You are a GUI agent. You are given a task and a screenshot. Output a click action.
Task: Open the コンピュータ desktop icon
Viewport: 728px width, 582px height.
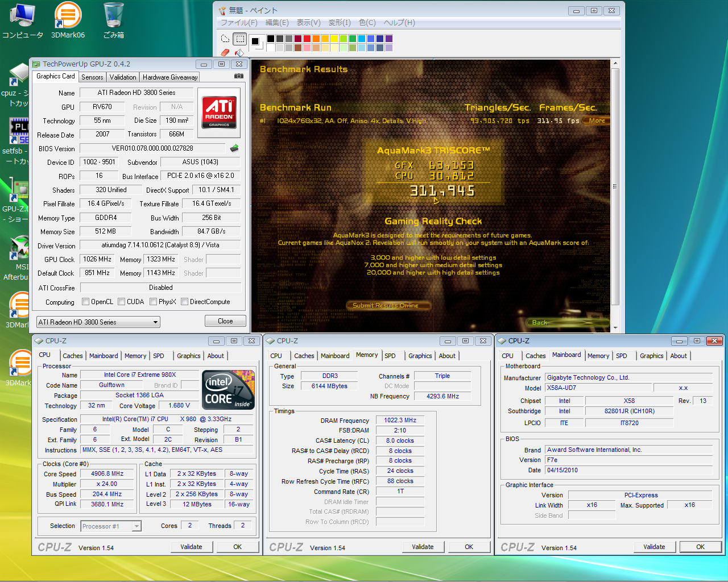tap(23, 21)
